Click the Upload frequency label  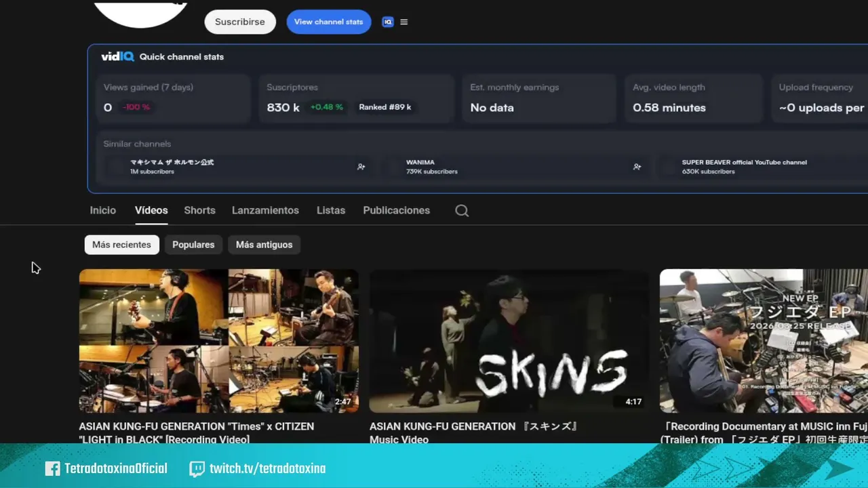pyautogui.click(x=816, y=87)
